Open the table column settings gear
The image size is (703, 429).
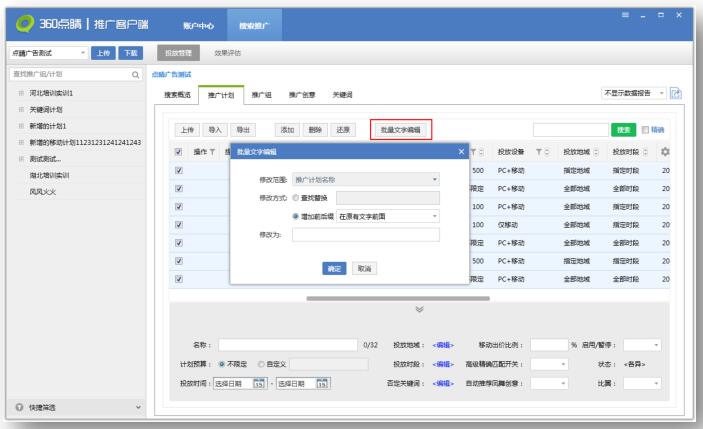click(667, 151)
